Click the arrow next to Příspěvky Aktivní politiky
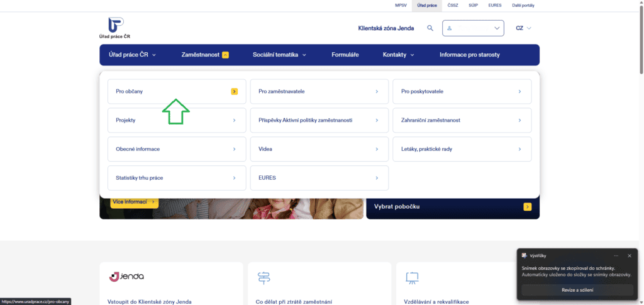 point(377,120)
